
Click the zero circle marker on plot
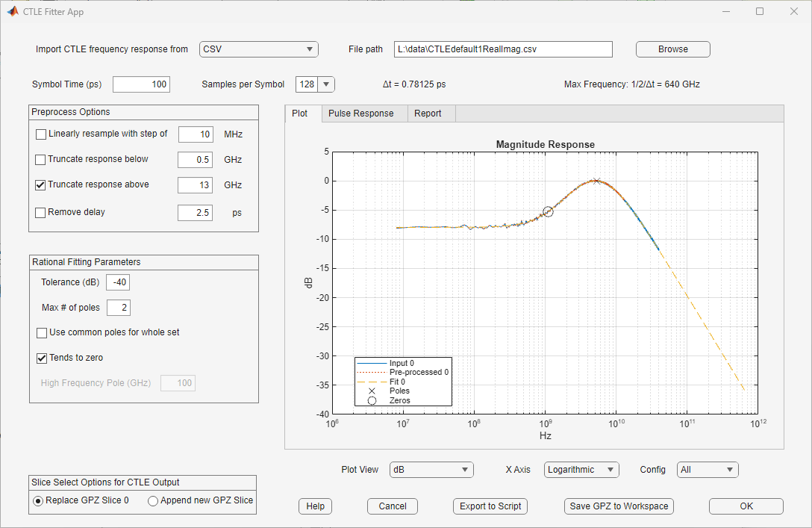(x=548, y=211)
